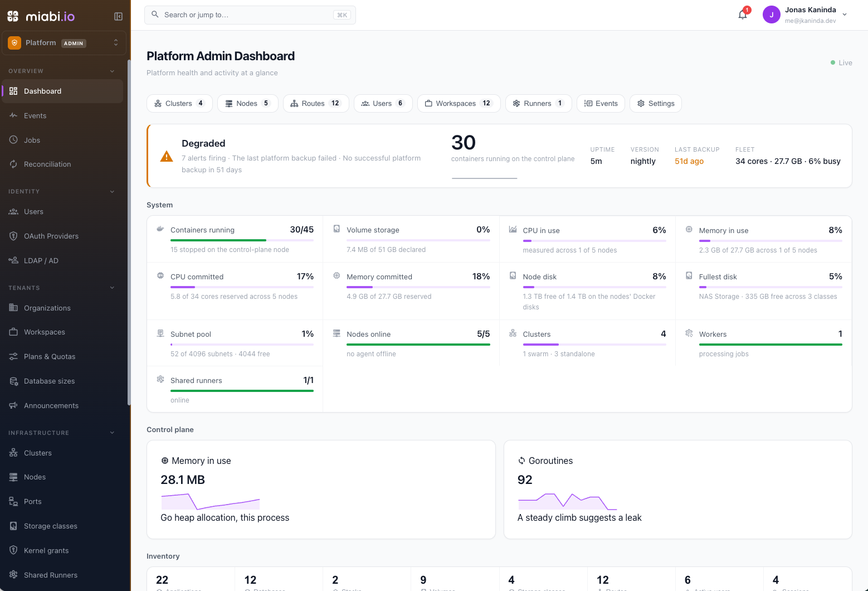Image resolution: width=868 pixels, height=591 pixels.
Task: Click the Nodes online progress bar
Action: pyautogui.click(x=418, y=345)
